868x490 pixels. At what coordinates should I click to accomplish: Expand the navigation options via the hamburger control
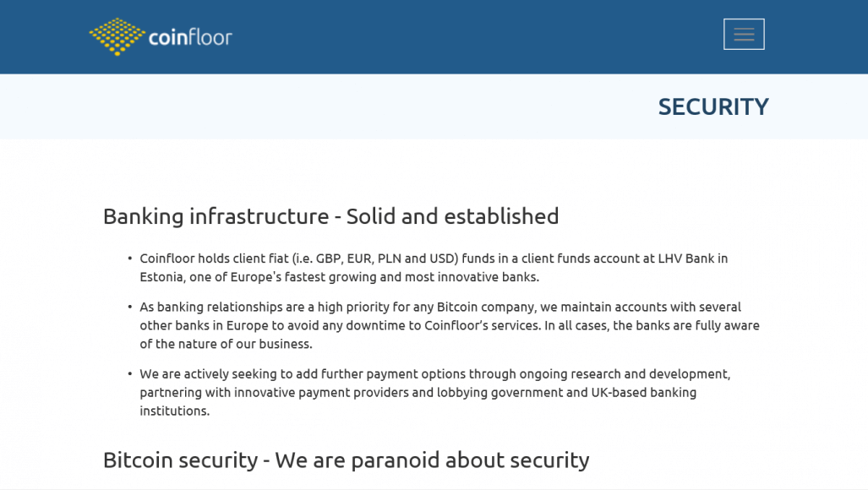pos(743,34)
